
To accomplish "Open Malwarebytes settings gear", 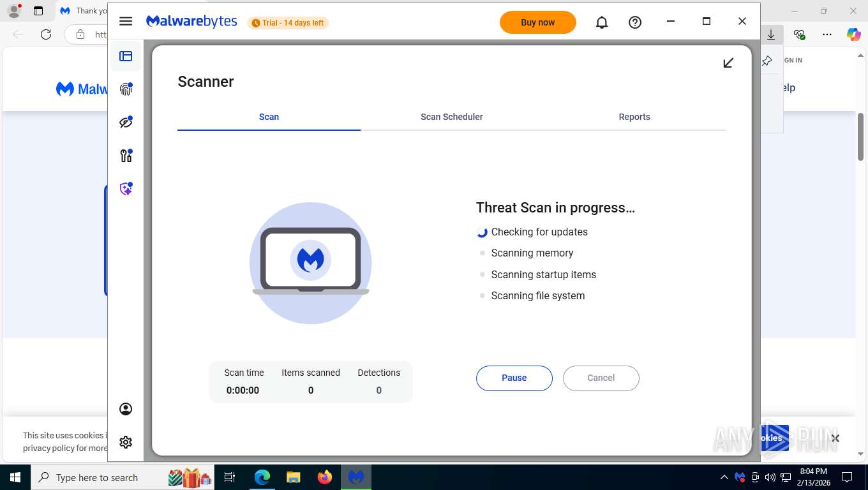I will point(126,442).
